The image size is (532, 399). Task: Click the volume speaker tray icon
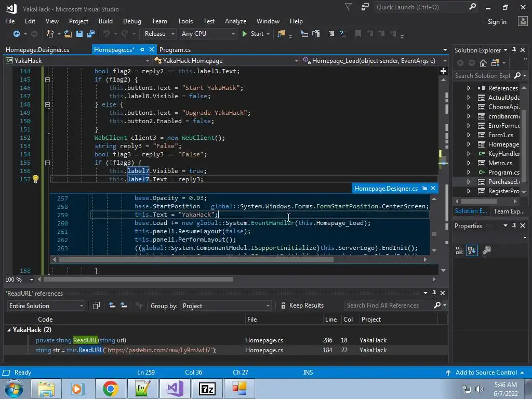point(480,389)
